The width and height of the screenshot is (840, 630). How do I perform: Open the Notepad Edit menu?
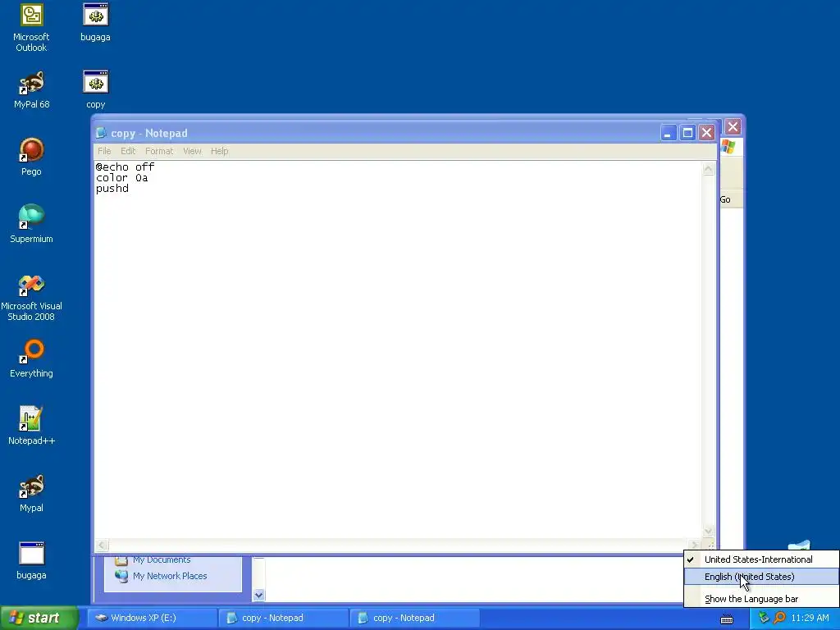click(128, 151)
